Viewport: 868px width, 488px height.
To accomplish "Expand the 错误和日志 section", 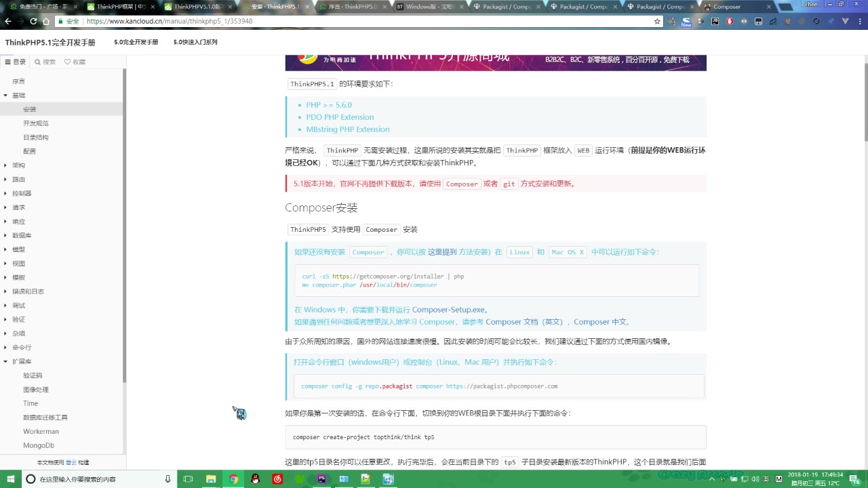I will click(x=5, y=291).
